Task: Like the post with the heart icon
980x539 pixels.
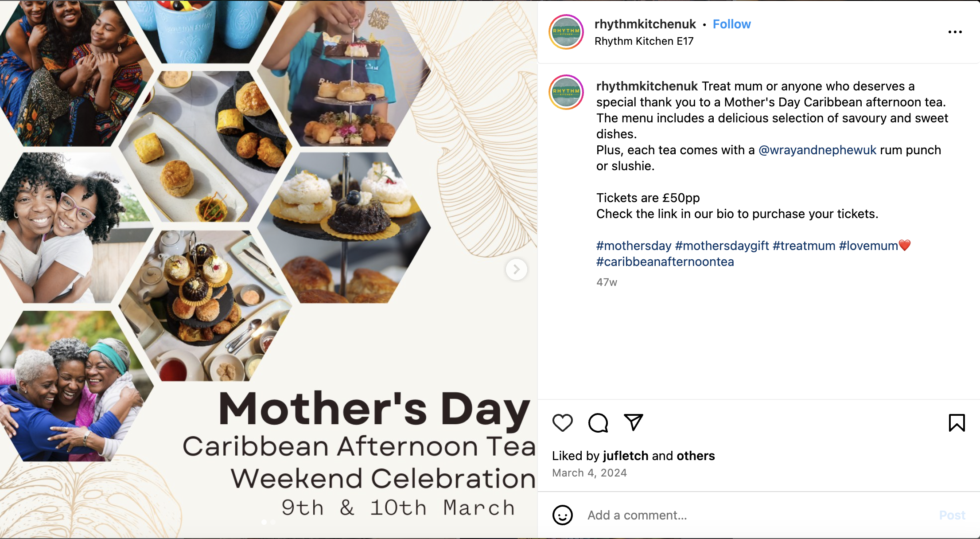Action: (x=562, y=422)
